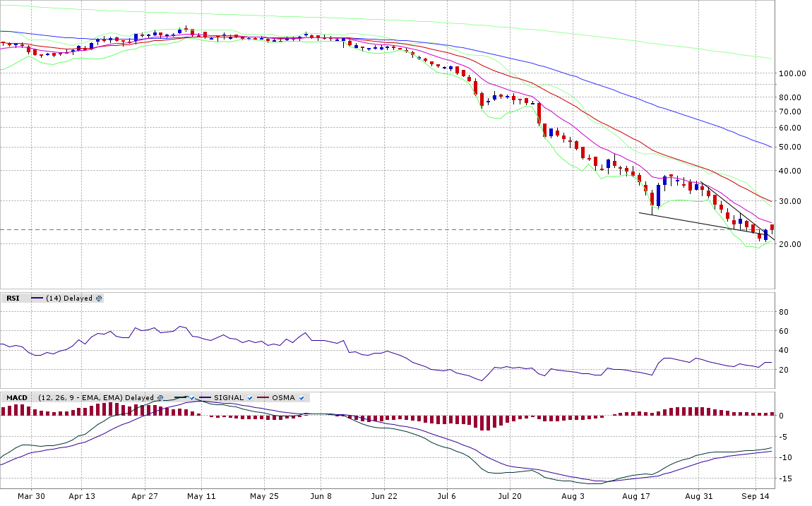The width and height of the screenshot is (812, 506).
Task: Click the Aug 31 date label
Action: (699, 496)
